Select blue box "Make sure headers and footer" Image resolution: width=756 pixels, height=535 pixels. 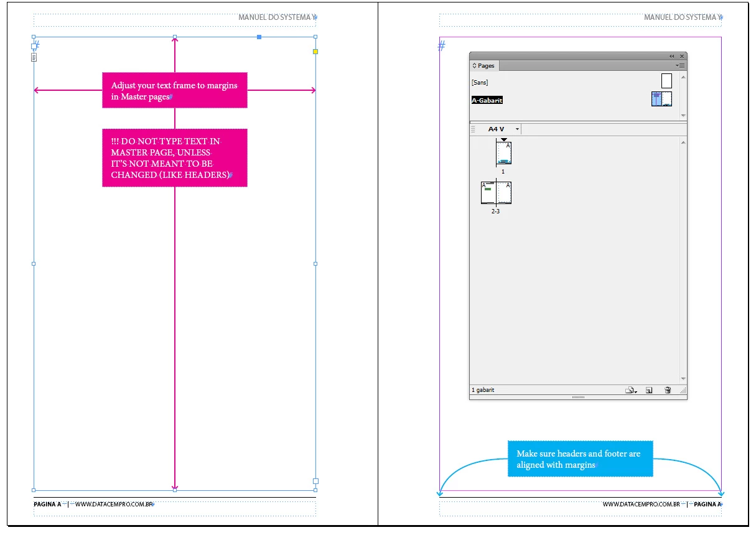coord(581,459)
